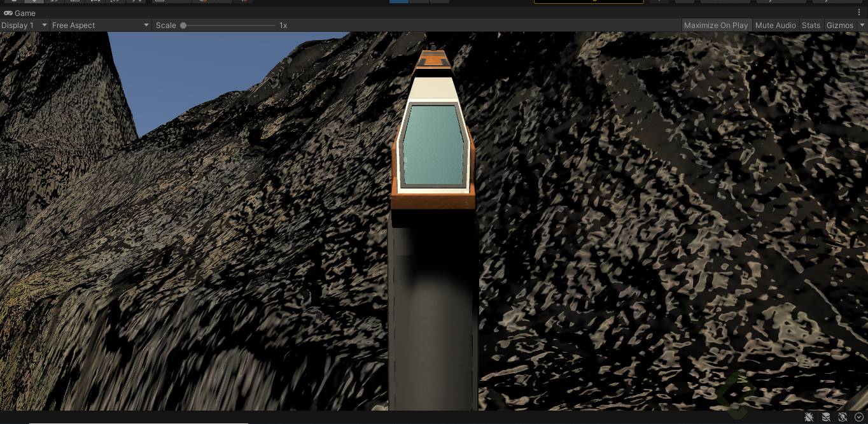Click the auto-generate lighting icon in status bar

pyautogui.click(x=843, y=417)
